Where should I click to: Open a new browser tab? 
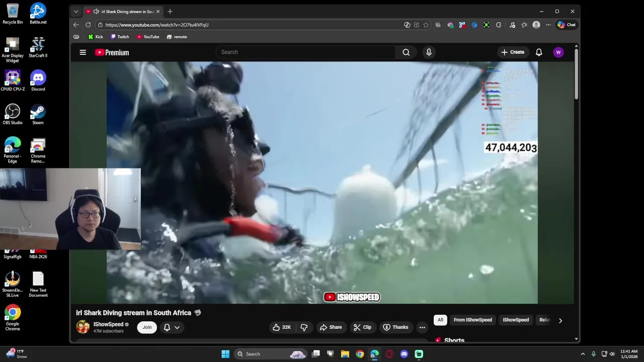pyautogui.click(x=170, y=11)
